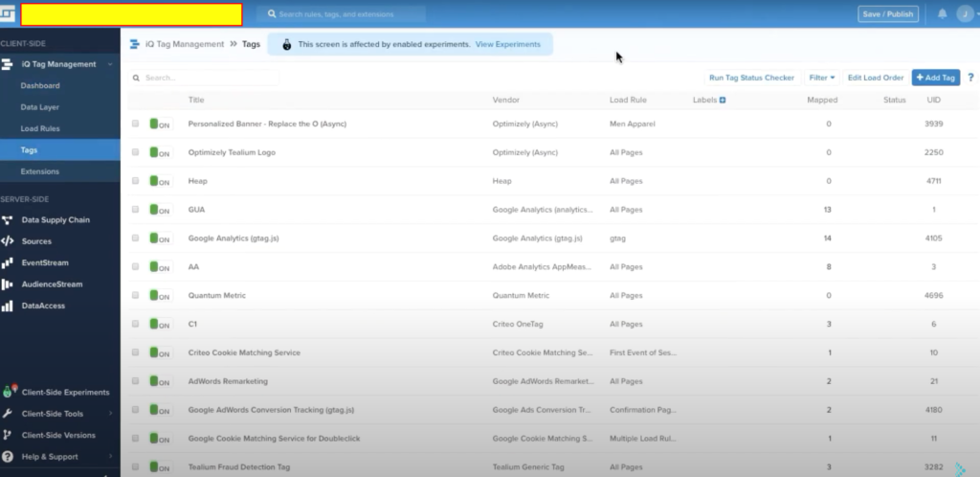The width and height of the screenshot is (980, 477).
Task: Sort by the Load Rule column header
Action: [x=628, y=100]
